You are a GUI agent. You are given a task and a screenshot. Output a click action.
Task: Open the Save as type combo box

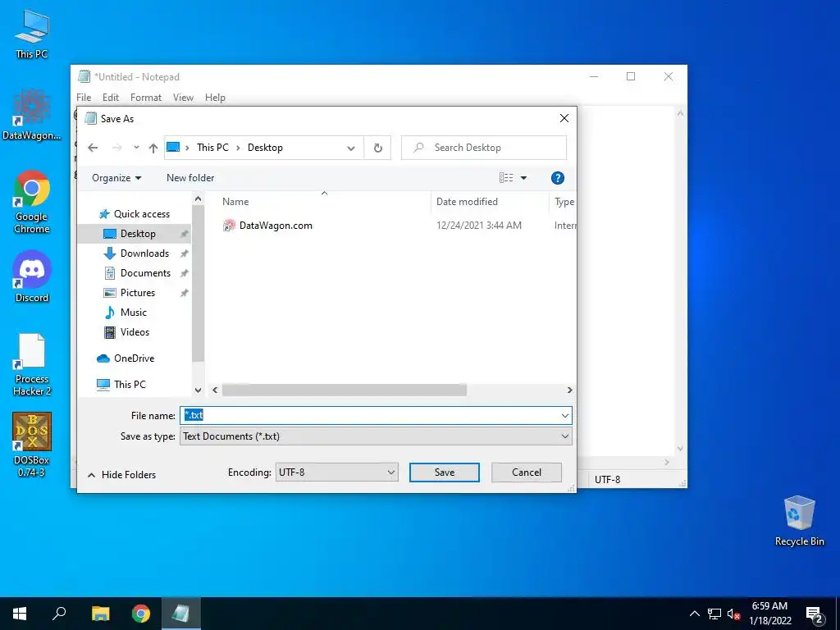point(376,436)
